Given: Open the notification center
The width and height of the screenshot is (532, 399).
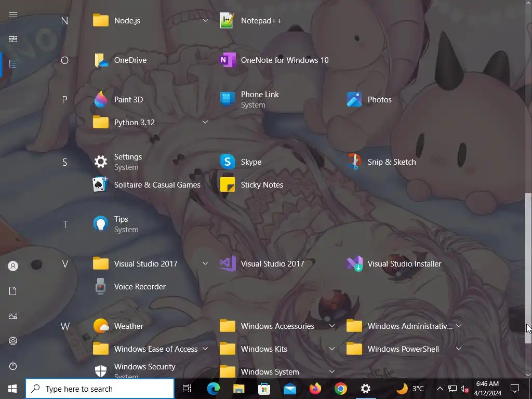Looking at the screenshot, I should pyautogui.click(x=515, y=389).
